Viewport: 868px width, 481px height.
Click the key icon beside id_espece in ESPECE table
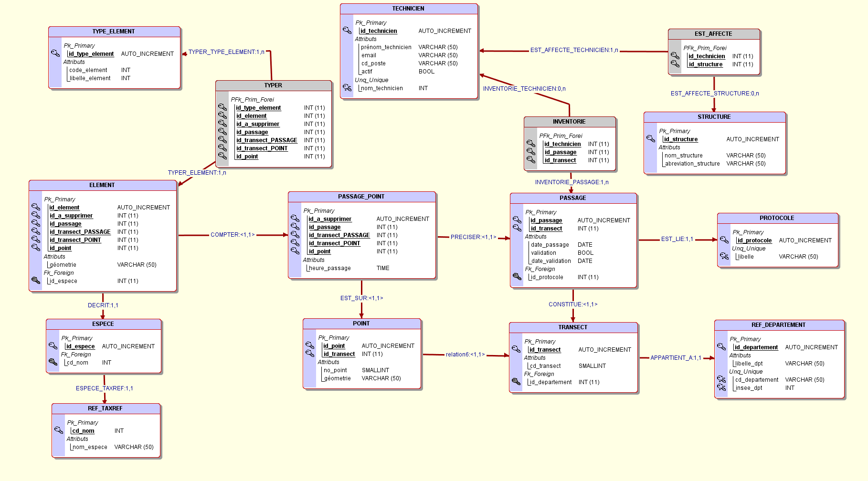point(53,346)
